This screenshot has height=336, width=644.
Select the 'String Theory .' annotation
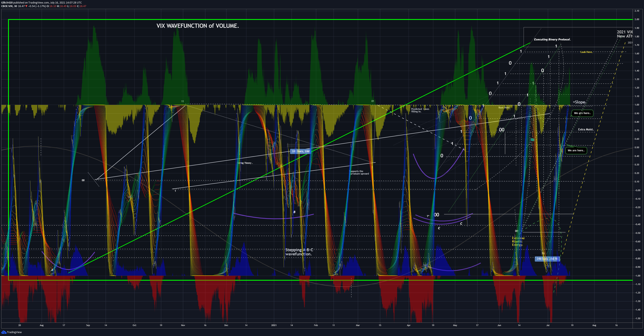(245, 163)
